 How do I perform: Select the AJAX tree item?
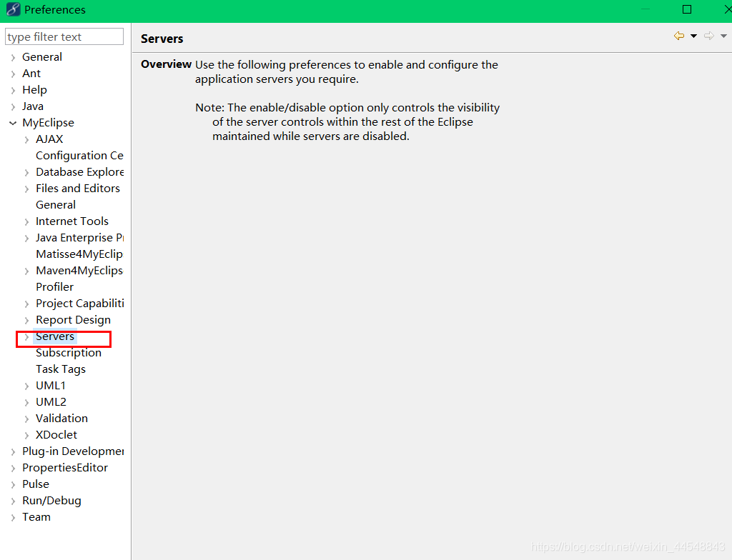49,139
